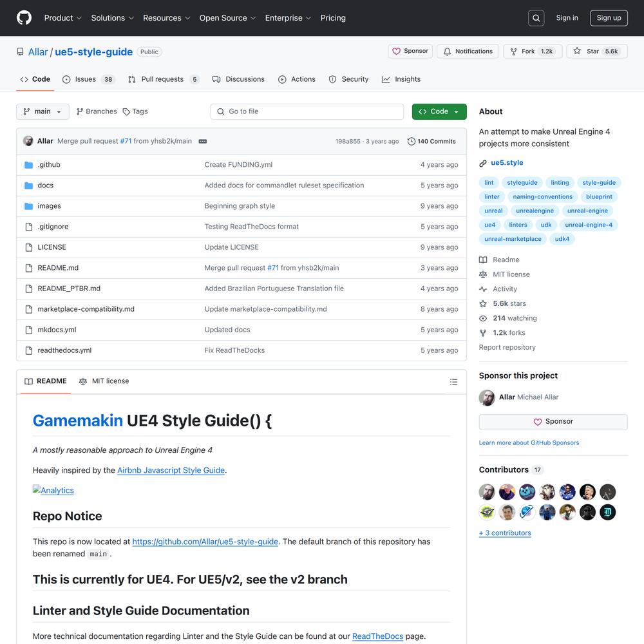Click the + 3 contributors link
This screenshot has height=644, width=644.
click(505, 533)
